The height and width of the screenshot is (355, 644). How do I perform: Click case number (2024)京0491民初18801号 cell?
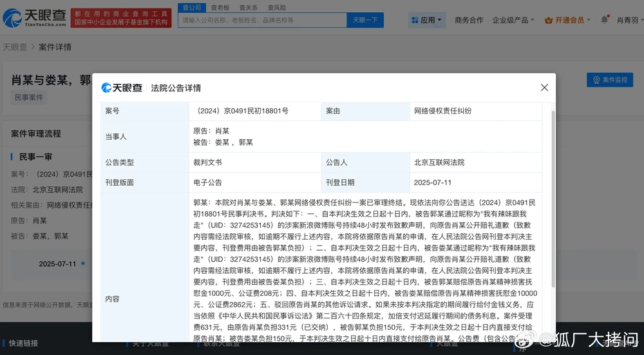click(255, 111)
